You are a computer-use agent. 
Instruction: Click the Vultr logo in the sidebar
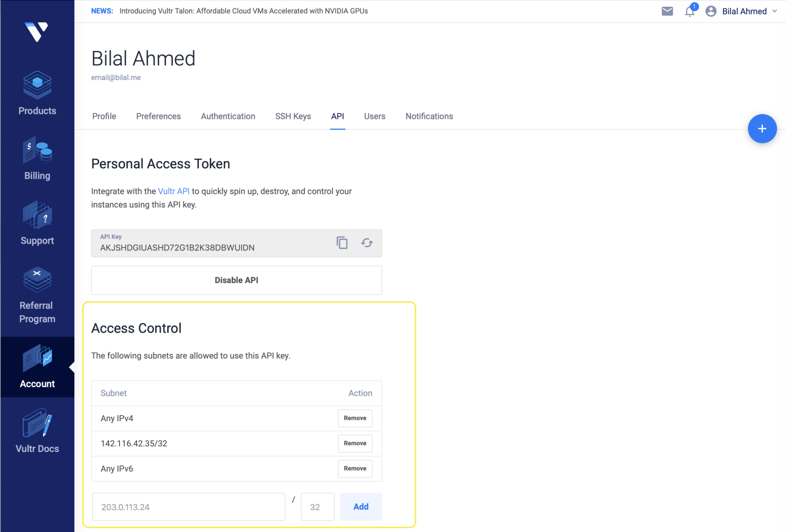coord(37,32)
